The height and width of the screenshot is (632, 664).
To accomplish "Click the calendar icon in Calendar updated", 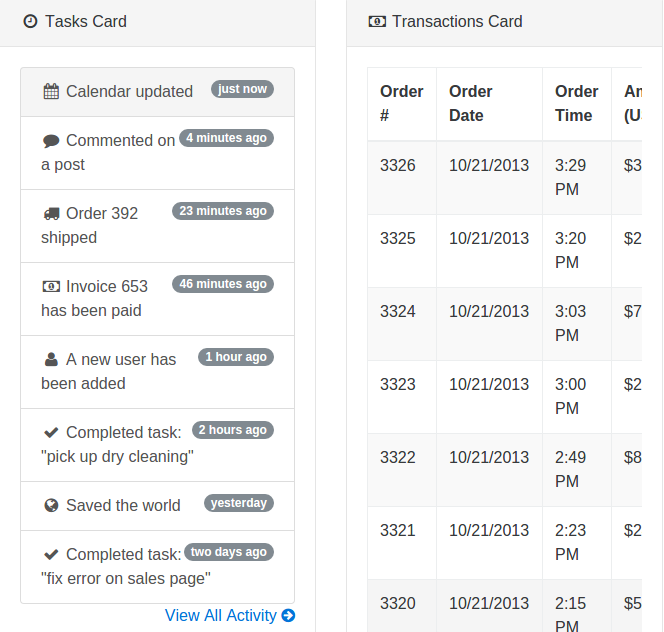I will (51, 91).
